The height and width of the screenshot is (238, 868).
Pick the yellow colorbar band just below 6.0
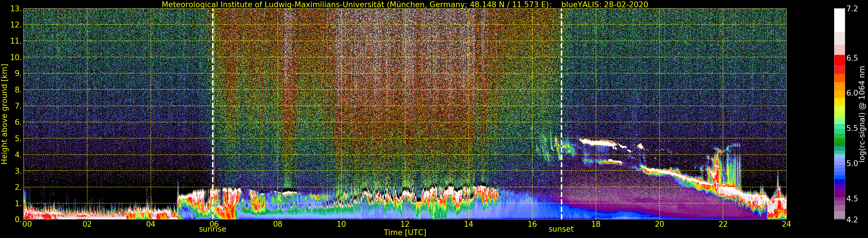[839, 102]
